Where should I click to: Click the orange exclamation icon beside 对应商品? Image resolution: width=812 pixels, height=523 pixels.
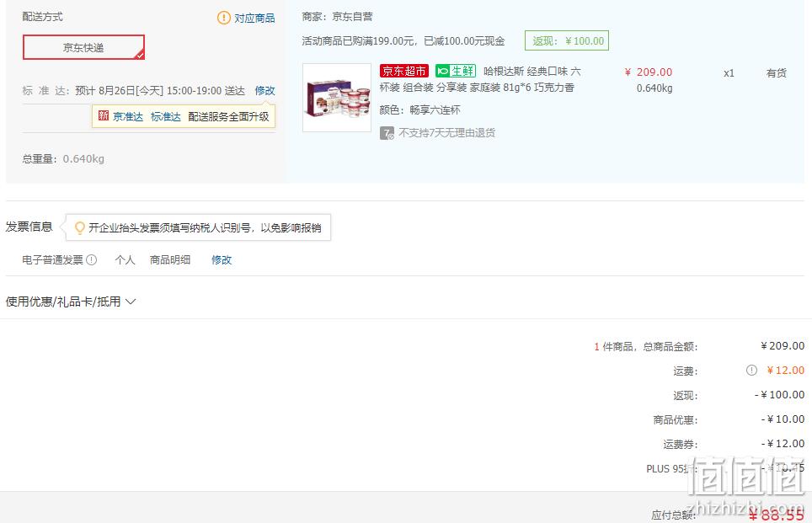224,19
